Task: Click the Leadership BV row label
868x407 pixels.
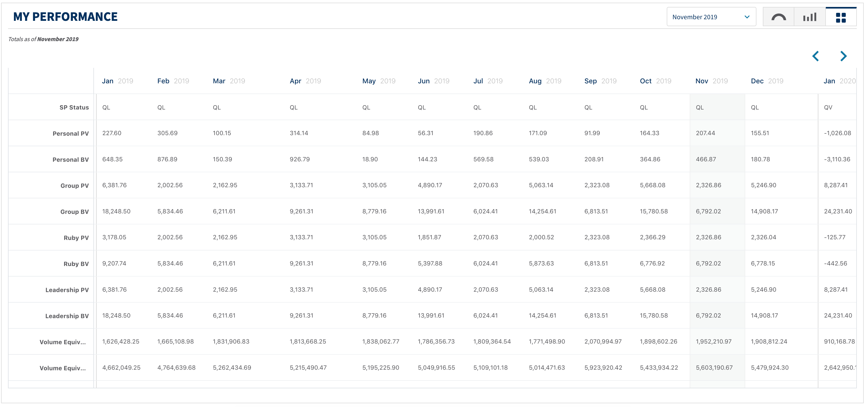Action: pos(67,316)
